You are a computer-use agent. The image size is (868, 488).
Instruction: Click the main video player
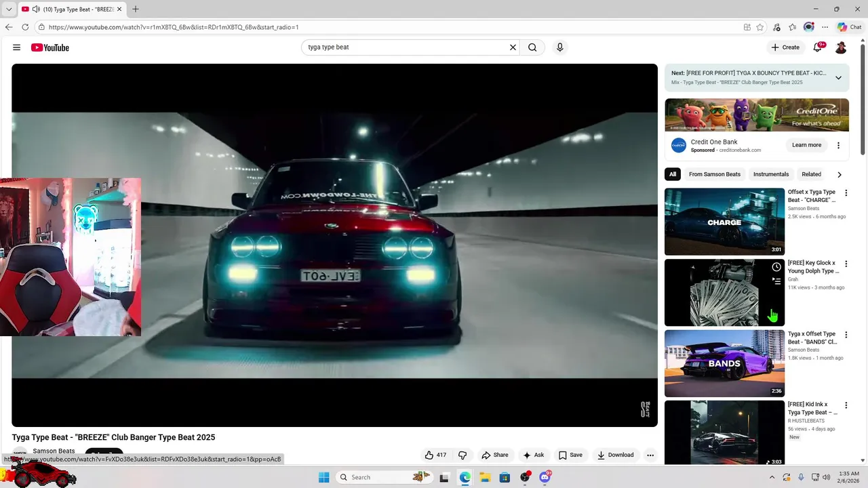pyautogui.click(x=334, y=245)
